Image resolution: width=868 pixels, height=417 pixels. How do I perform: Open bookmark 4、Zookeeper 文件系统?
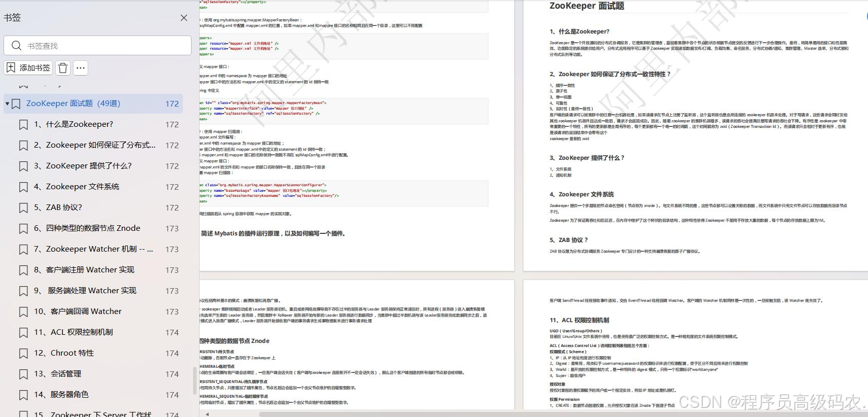[77, 187]
